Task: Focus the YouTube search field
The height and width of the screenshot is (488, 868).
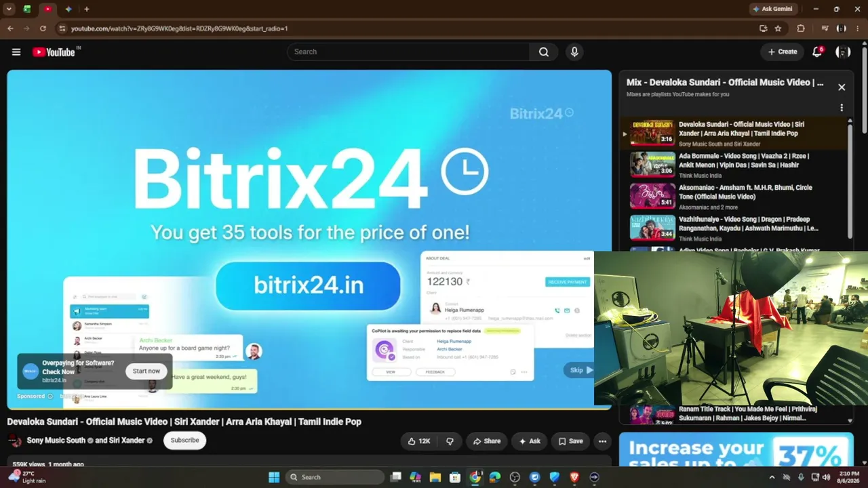Action: tap(408, 52)
